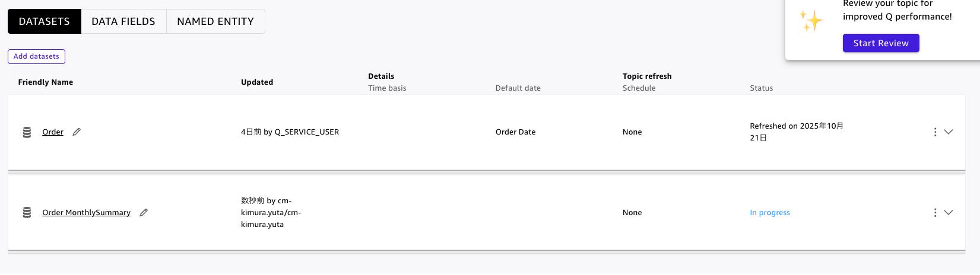Viewport: 980px width, 275px height.
Task: Expand the Order dataset row chevron
Action: 949,132
